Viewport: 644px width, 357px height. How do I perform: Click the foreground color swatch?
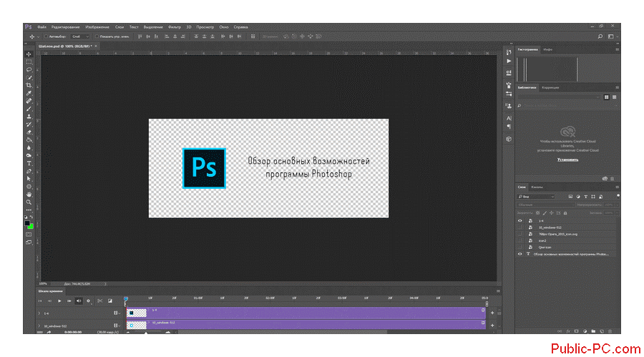27,223
